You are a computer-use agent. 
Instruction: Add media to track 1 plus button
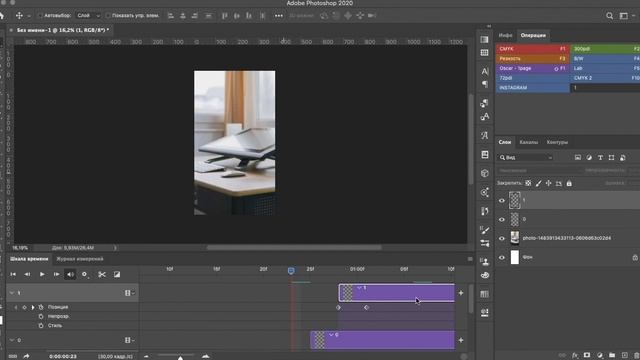pos(461,293)
